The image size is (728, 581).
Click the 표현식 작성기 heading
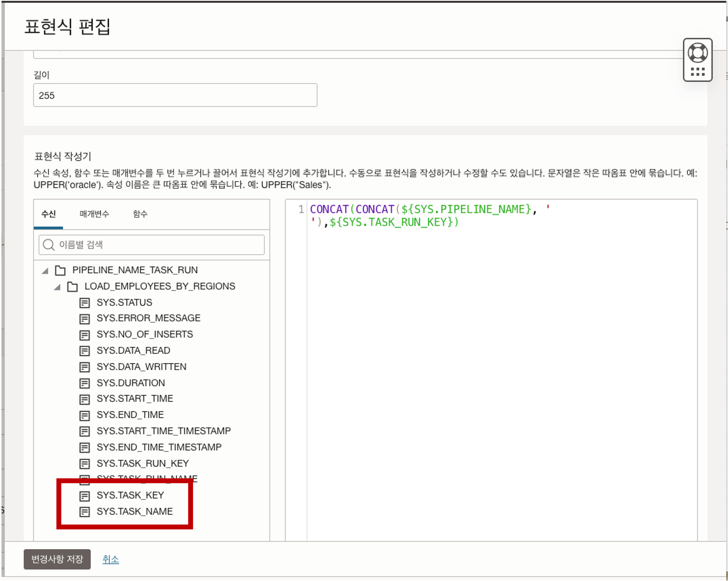pos(63,156)
